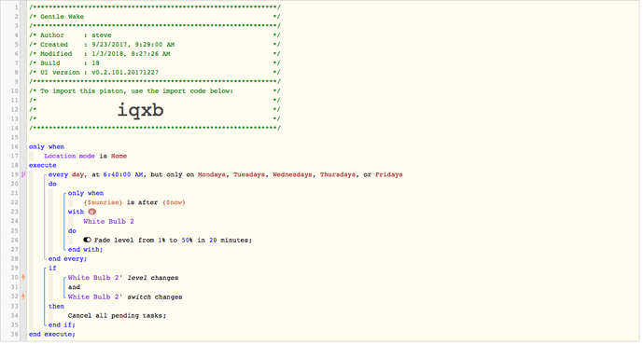This screenshot has width=644, height=345.
Task: Select the import code "iqxb"
Action: point(140,110)
